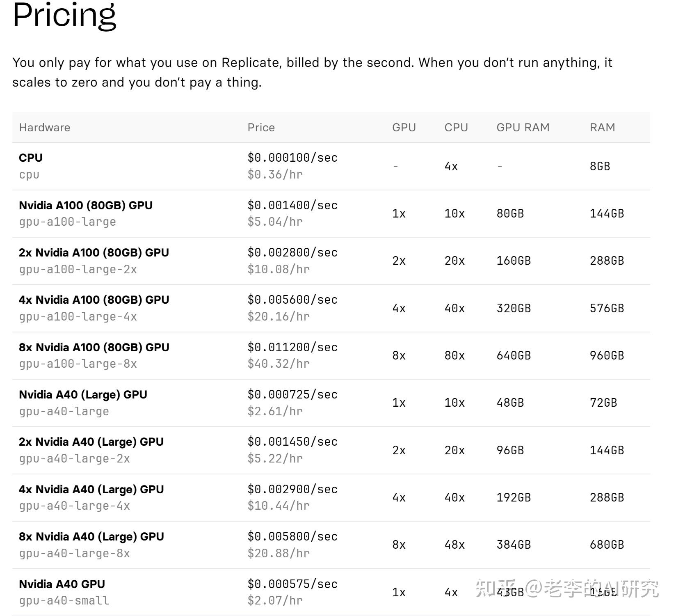676x616 pixels.
Task: Click the Zhihu watermark text
Action: [x=567, y=589]
